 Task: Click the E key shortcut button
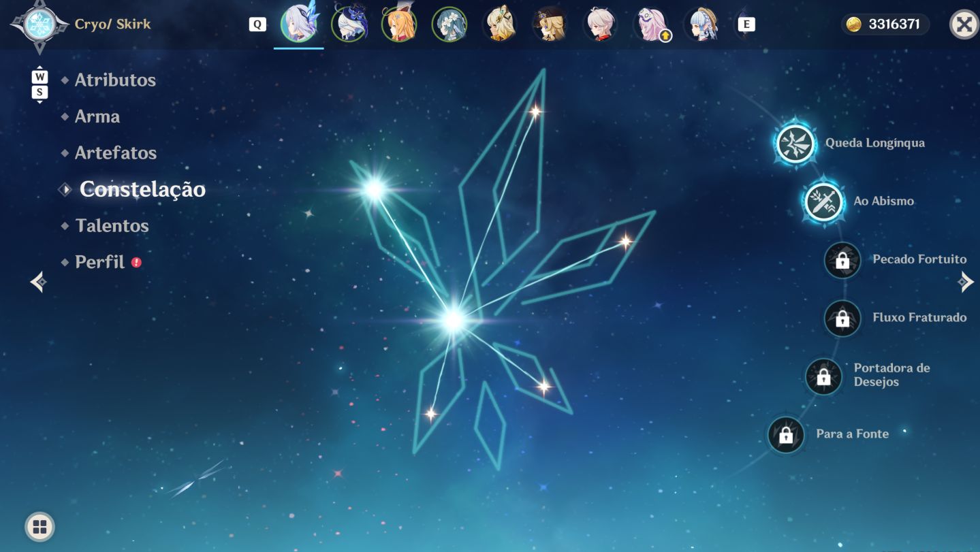[x=746, y=25]
